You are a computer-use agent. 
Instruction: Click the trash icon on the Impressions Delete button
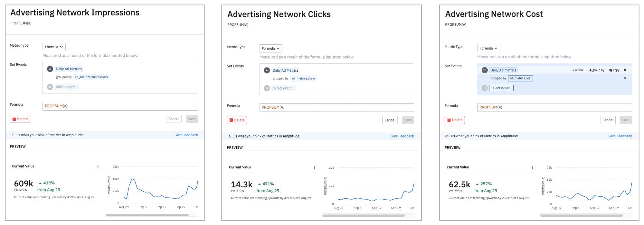(14, 119)
